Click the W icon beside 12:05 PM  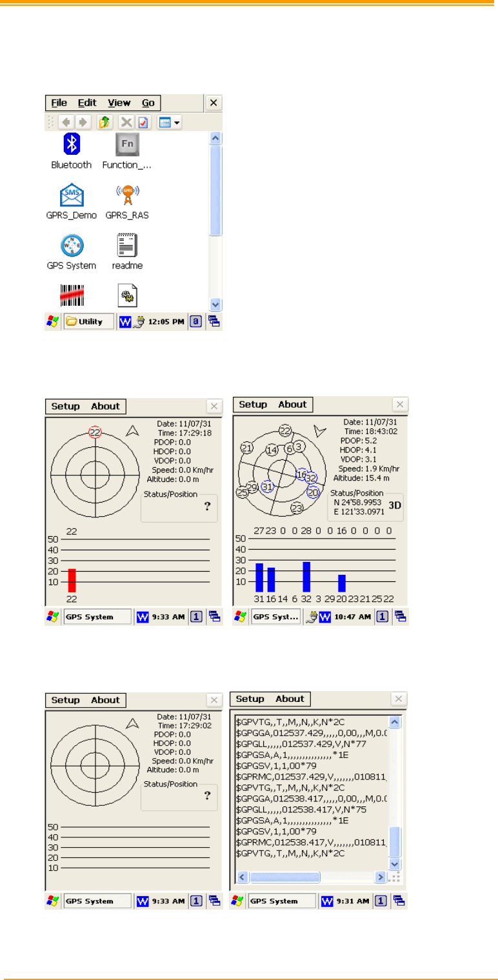tap(124, 321)
